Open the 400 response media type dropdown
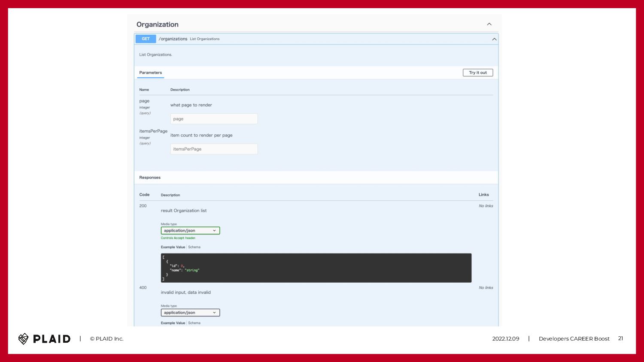Image resolution: width=644 pixels, height=362 pixels. (190, 313)
